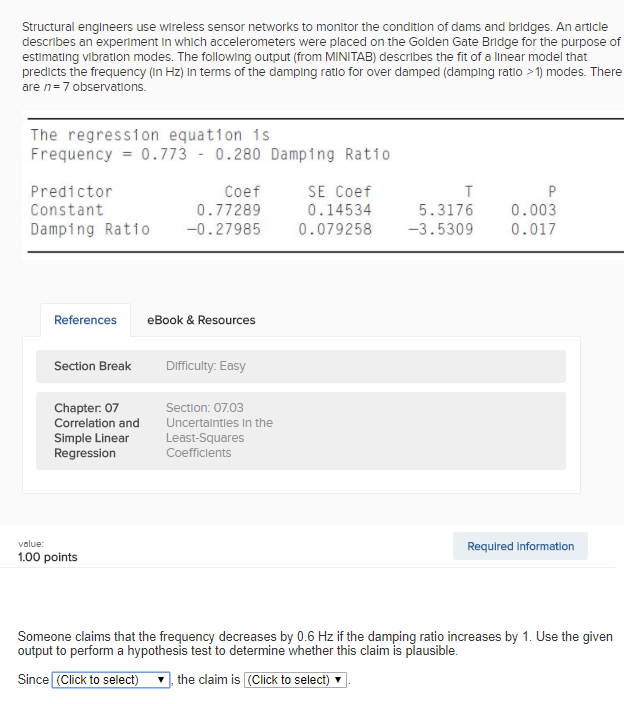Click the coefficient value -0.27985
Image resolution: width=640 pixels, height=704 pixels.
[x=223, y=229]
